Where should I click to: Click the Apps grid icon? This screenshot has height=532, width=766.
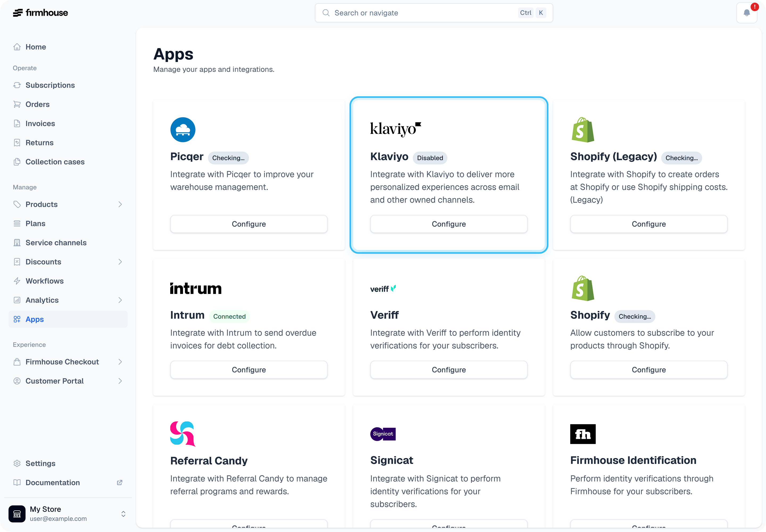coord(17,319)
